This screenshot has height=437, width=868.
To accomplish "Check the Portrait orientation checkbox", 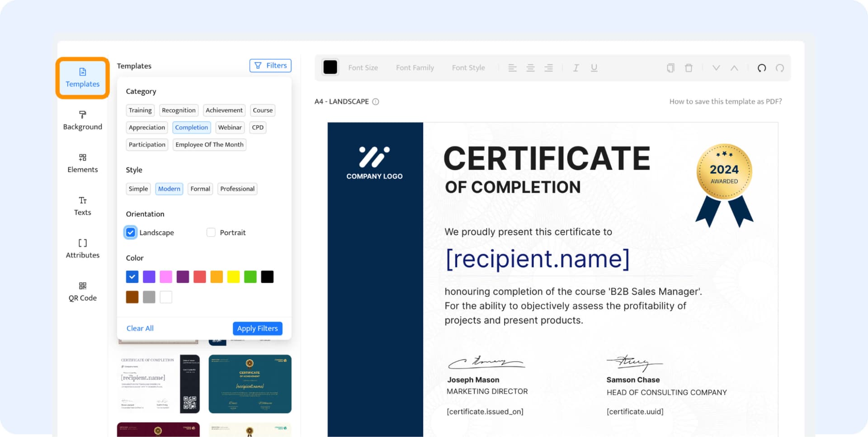I will pyautogui.click(x=211, y=232).
